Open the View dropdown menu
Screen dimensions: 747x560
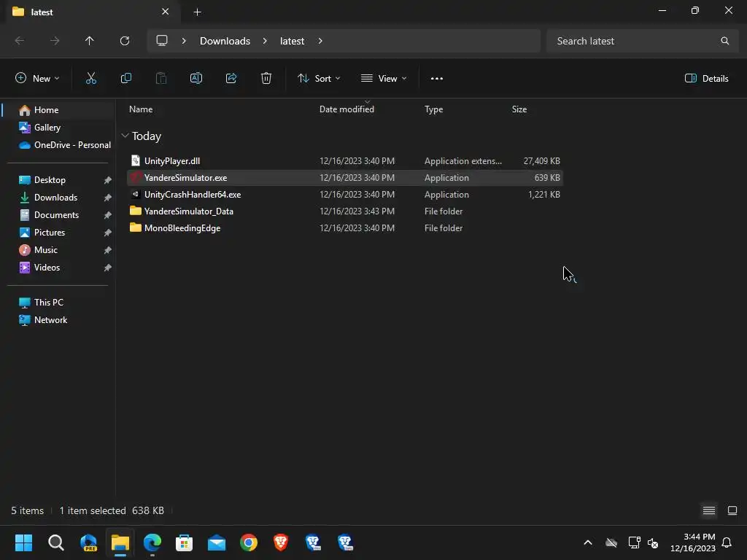[384, 79]
